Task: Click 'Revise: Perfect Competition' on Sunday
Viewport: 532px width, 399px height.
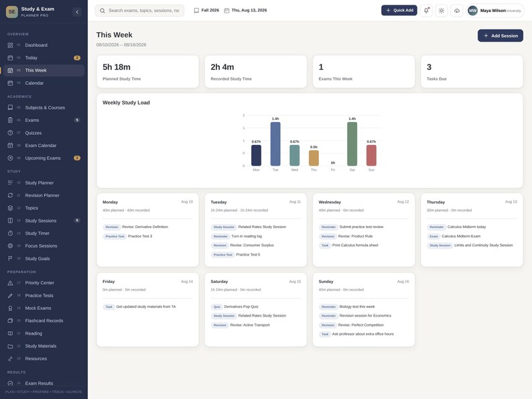Action: tap(360, 325)
